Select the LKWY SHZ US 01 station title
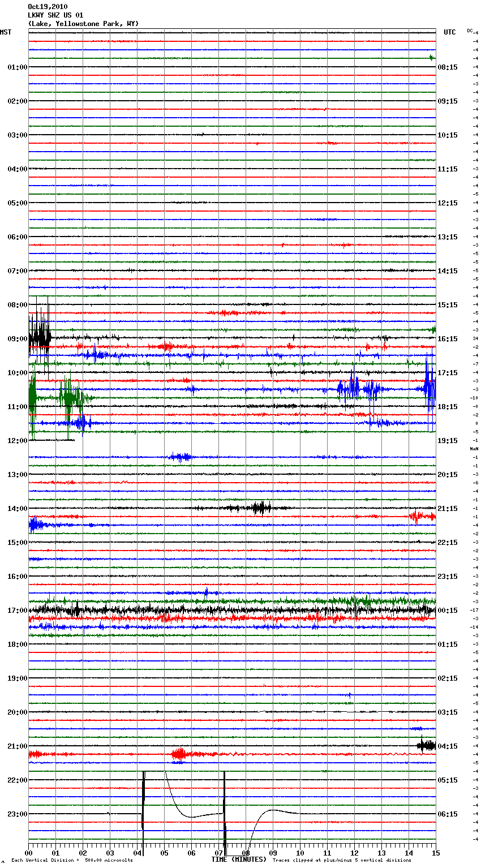481x868 pixels. (55, 15)
